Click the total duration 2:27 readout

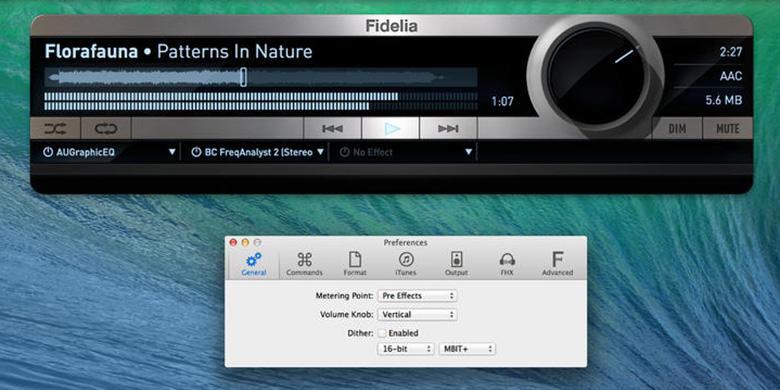(731, 52)
